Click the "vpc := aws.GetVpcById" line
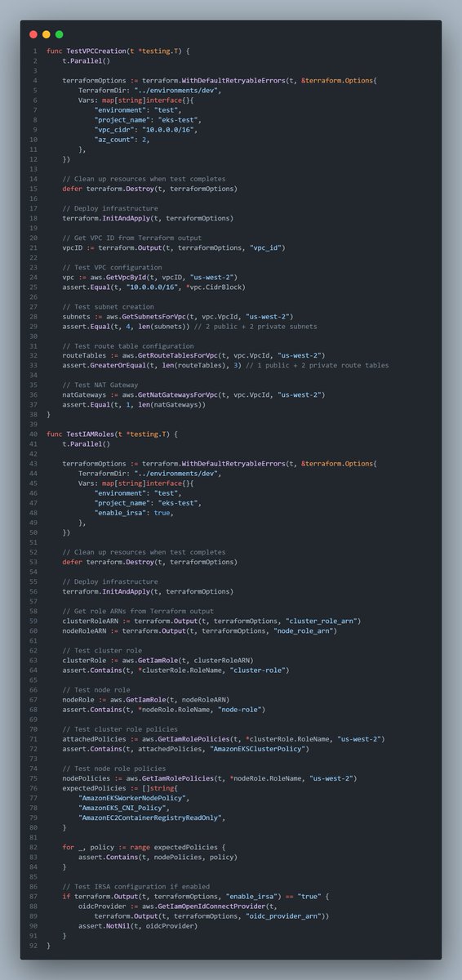The height and width of the screenshot is (980, 462). pyautogui.click(x=149, y=277)
